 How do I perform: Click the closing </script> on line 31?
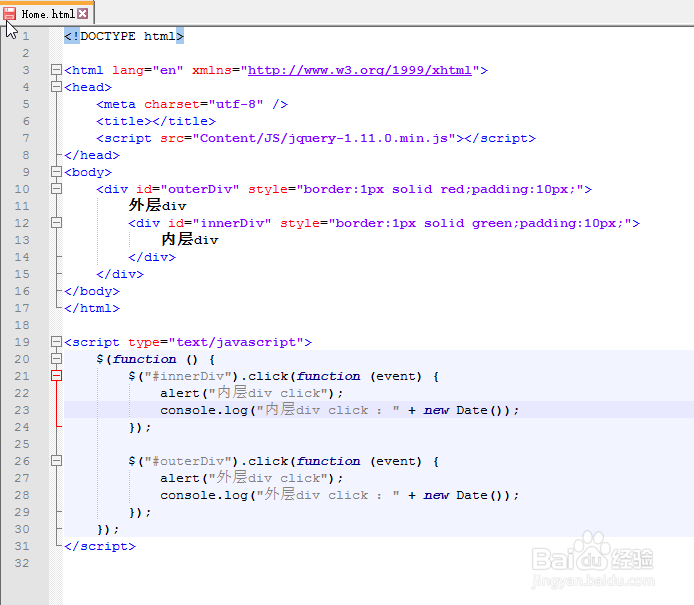tap(100, 547)
